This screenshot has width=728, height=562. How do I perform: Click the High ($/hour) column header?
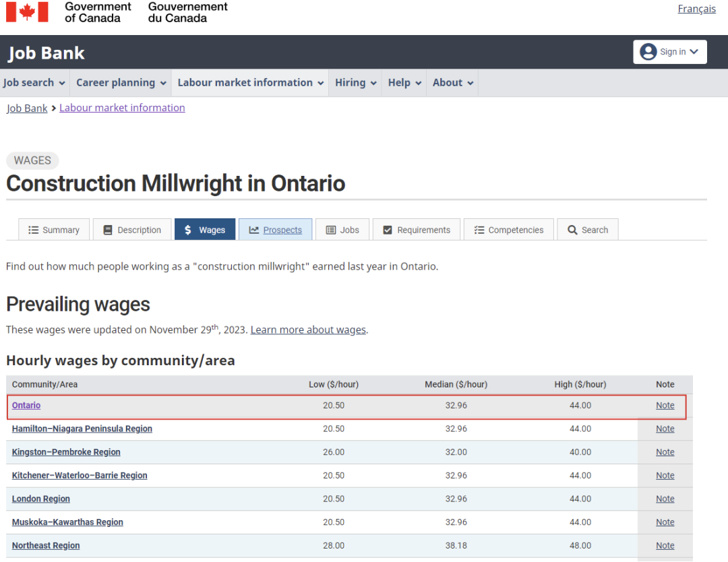(580, 384)
